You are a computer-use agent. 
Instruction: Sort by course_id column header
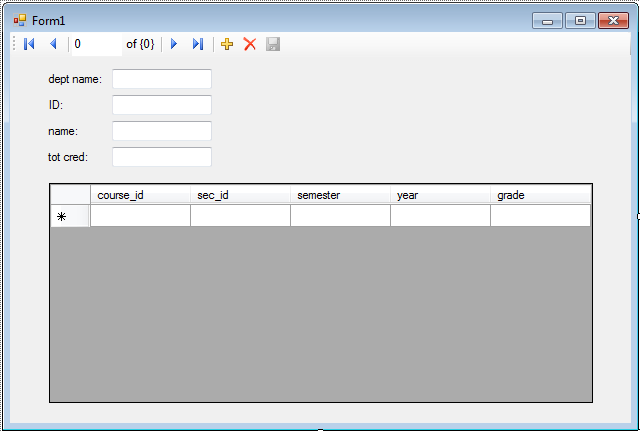tap(140, 195)
